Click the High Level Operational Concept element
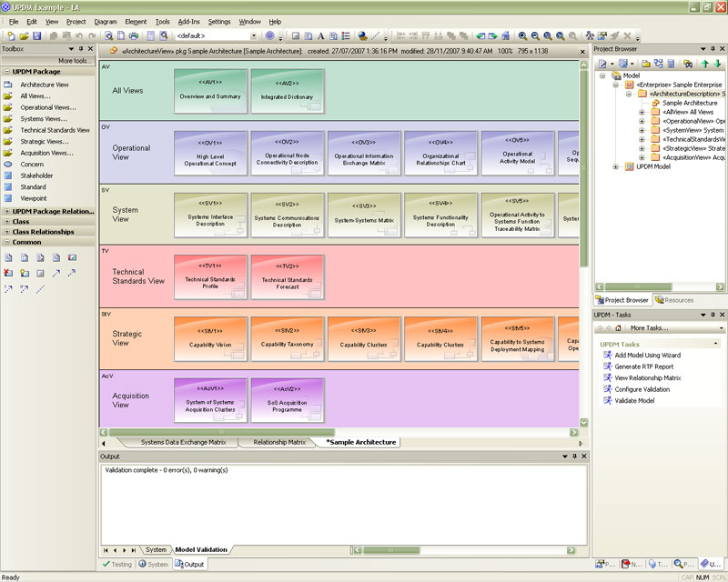Image resolution: width=728 pixels, height=582 pixels. click(210, 154)
